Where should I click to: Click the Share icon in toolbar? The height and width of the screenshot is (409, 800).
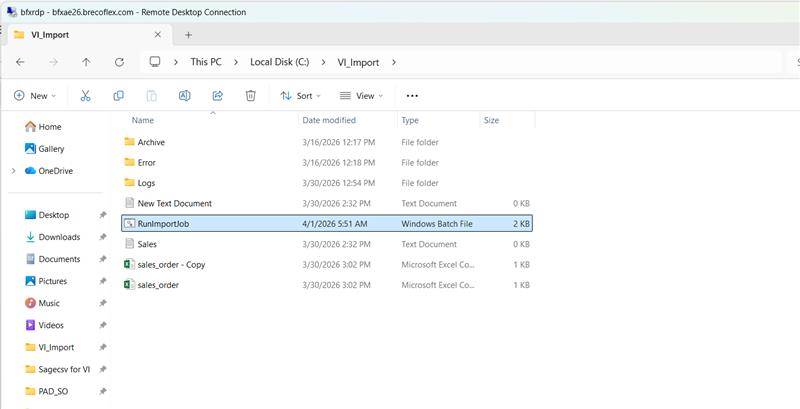point(218,96)
